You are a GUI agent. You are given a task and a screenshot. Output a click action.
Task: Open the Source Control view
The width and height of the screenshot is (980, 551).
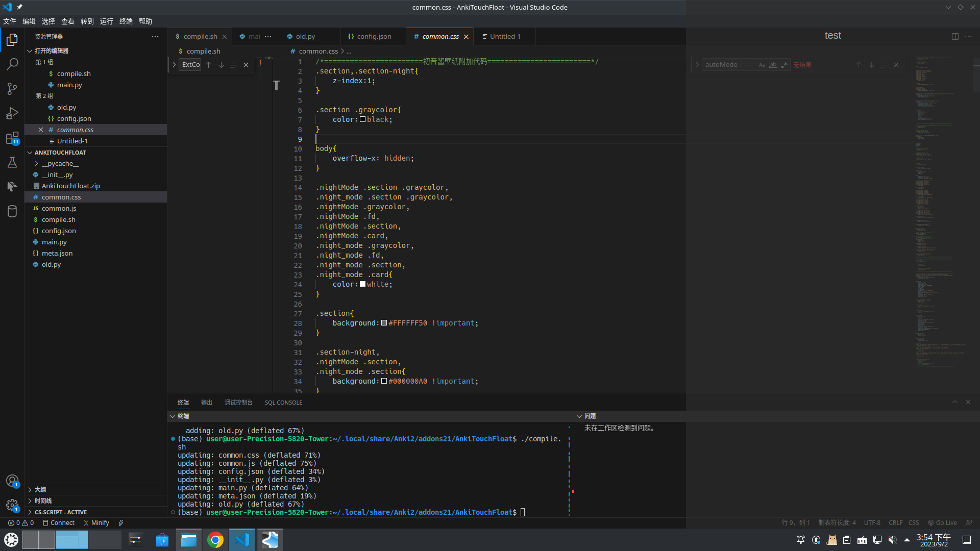(12, 88)
